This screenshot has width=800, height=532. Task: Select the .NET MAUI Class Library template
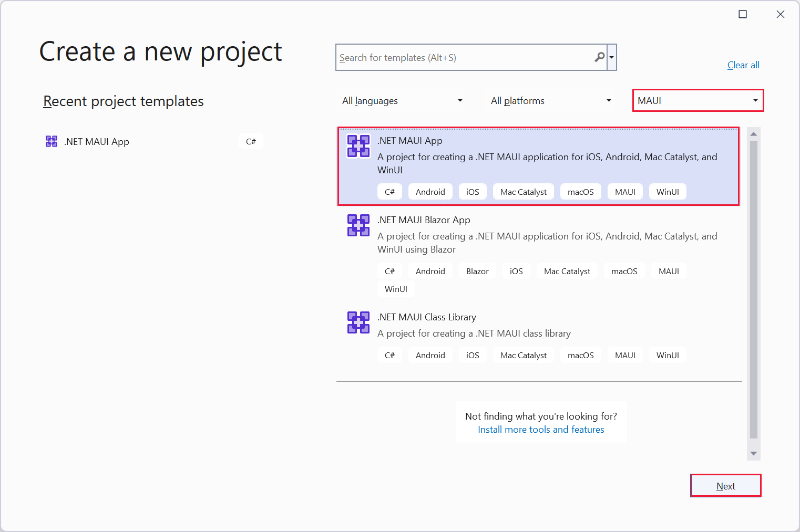526,326
